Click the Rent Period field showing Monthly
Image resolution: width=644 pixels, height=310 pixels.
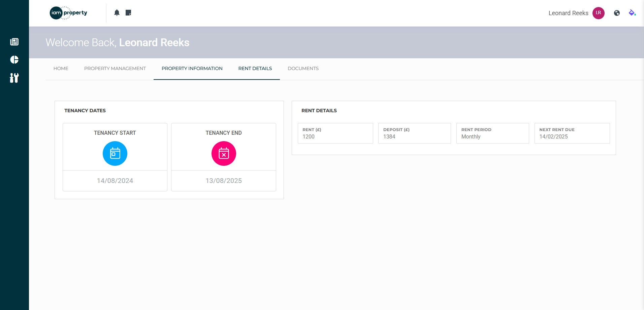(493, 133)
